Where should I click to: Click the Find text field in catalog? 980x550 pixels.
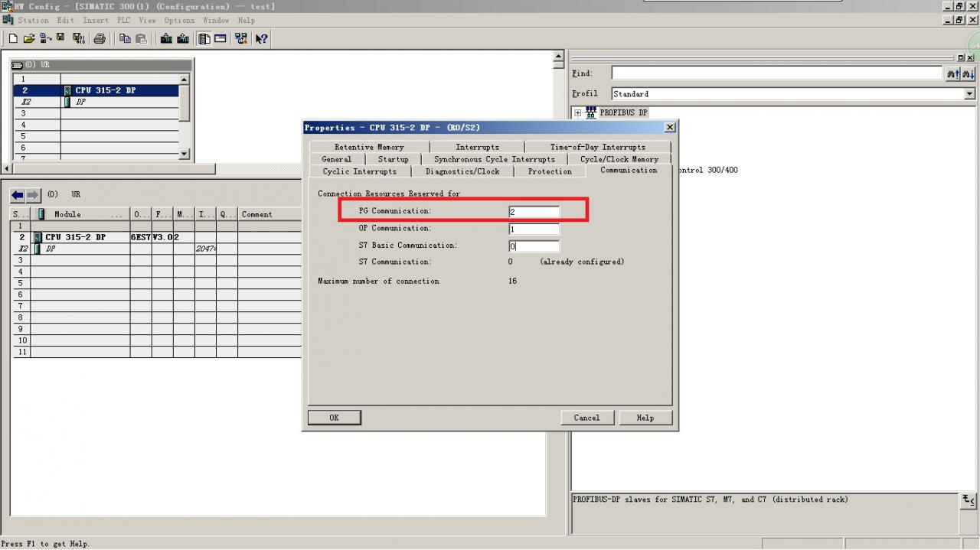777,73
